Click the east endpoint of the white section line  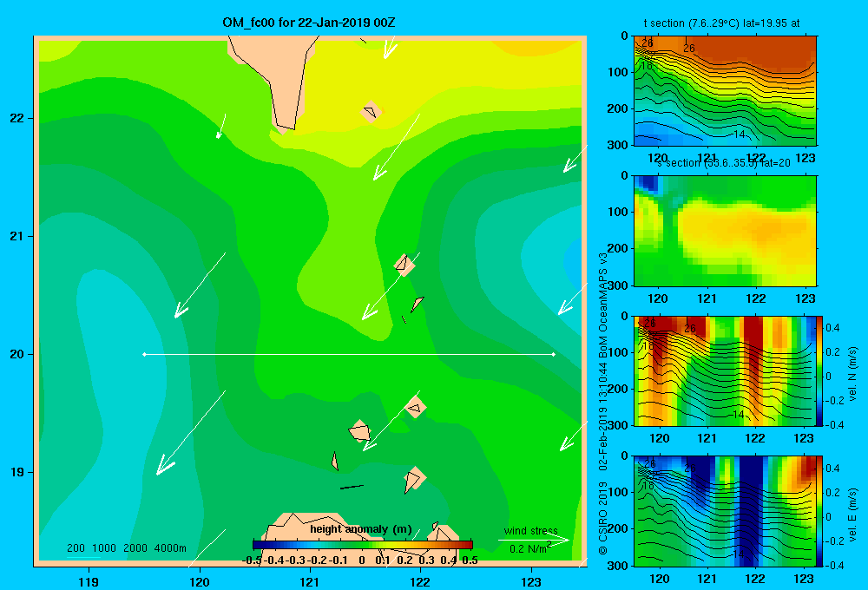pyautogui.click(x=554, y=354)
